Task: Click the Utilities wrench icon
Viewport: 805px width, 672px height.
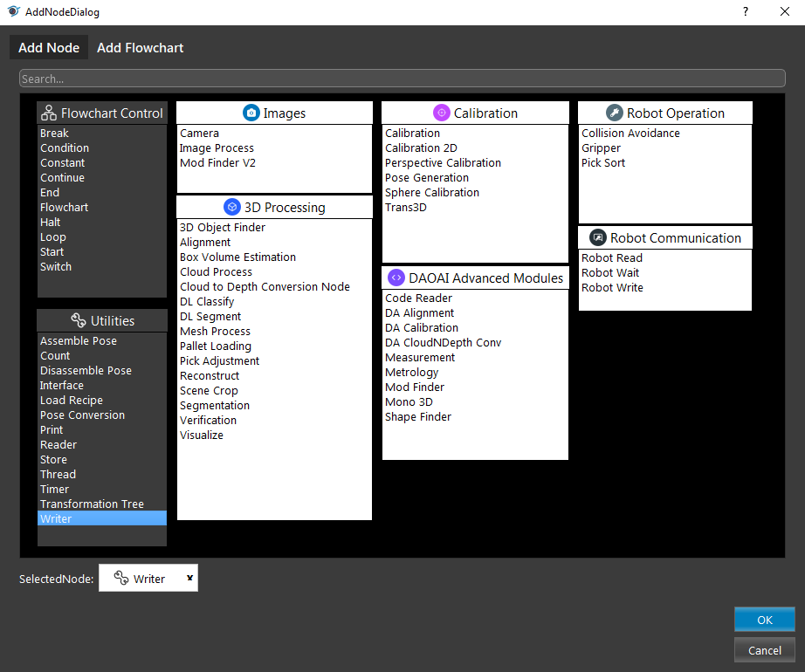Action: (x=79, y=320)
